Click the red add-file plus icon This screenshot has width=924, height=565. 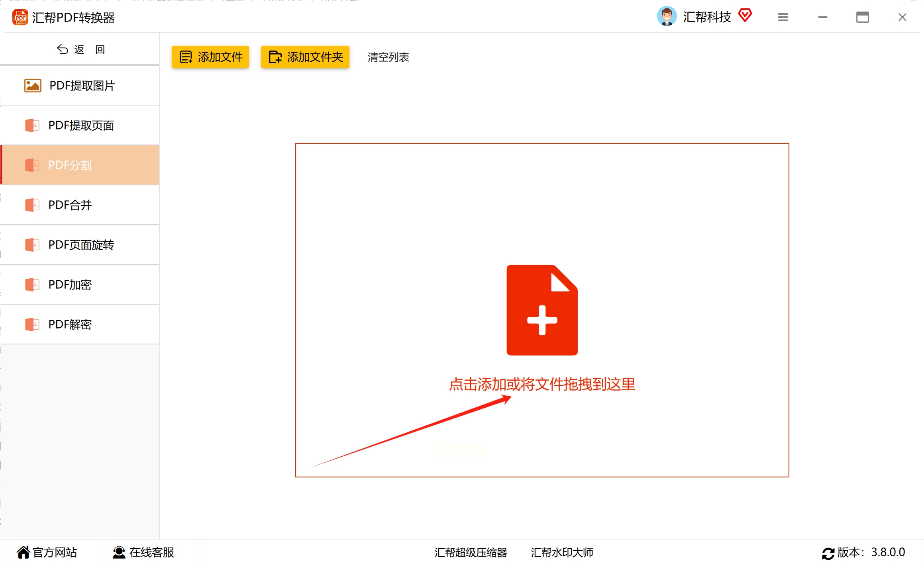542,310
